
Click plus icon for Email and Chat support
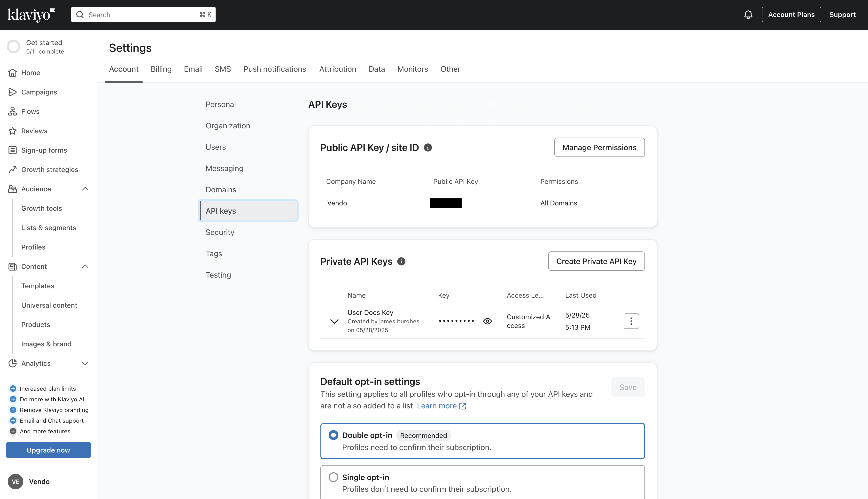[x=13, y=421]
